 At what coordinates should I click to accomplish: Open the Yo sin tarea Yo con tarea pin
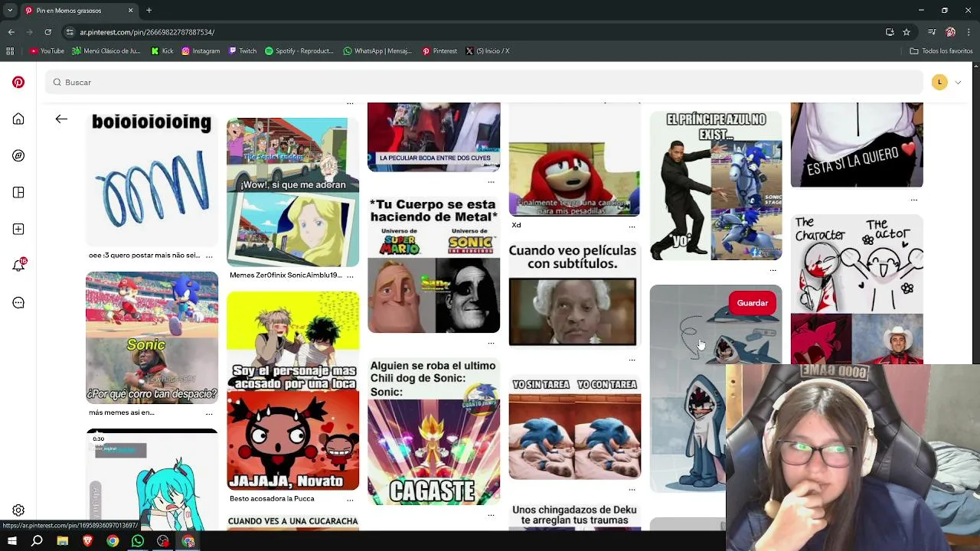click(x=574, y=427)
